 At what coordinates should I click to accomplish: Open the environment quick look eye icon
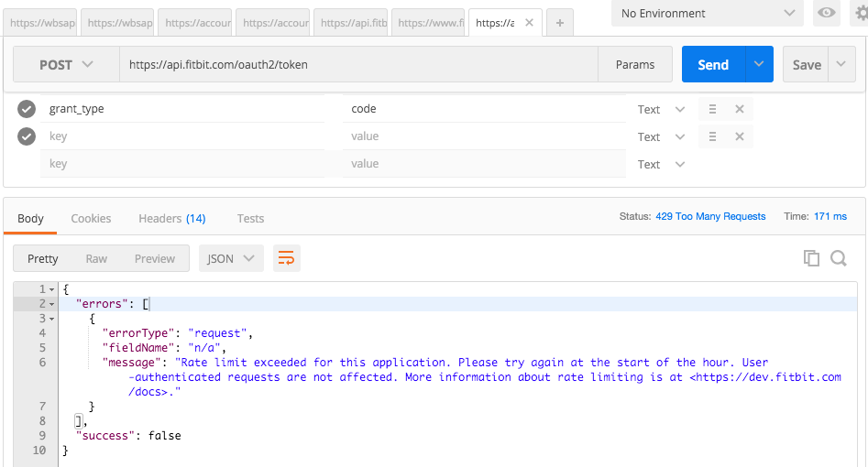tap(827, 13)
